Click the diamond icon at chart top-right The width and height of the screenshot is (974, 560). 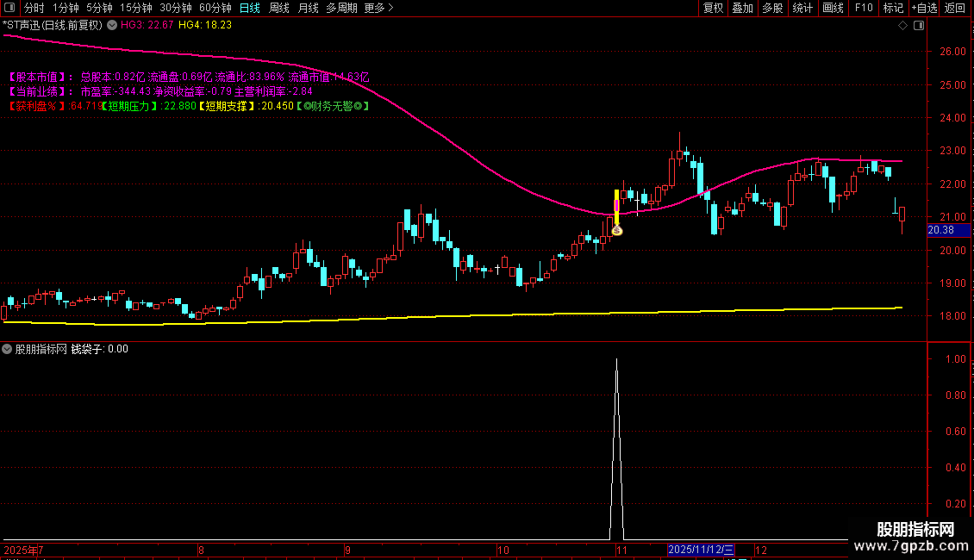[902, 26]
